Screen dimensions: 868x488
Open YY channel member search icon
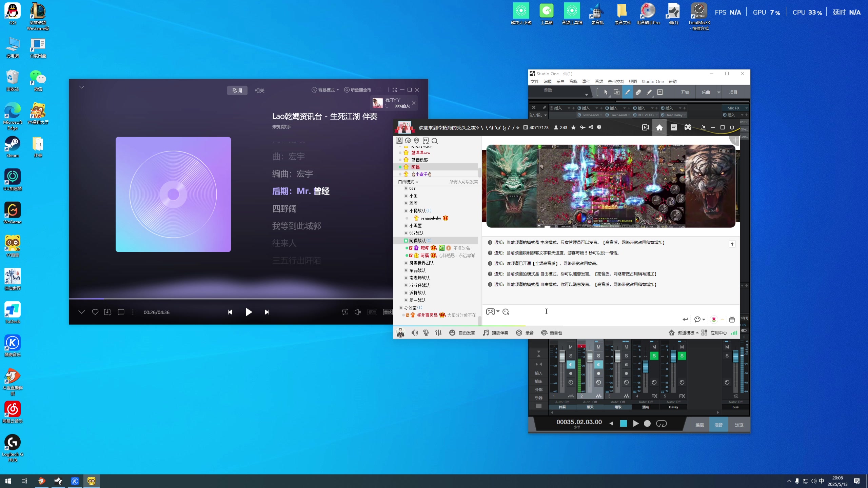[x=435, y=141]
